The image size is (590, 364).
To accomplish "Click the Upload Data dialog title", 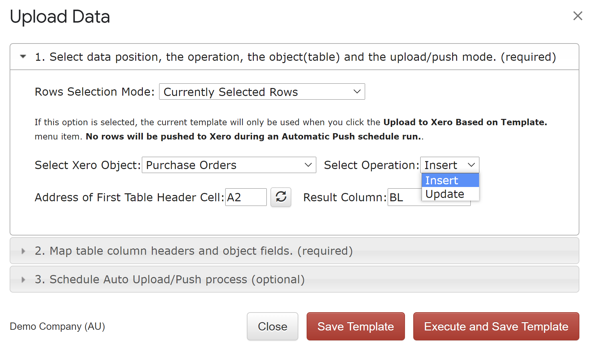I will click(60, 17).
